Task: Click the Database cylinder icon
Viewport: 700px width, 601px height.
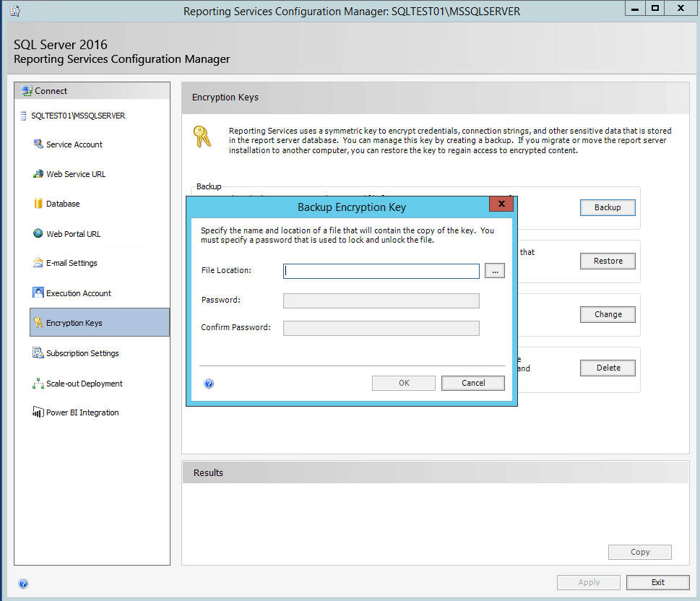Action: point(38,203)
